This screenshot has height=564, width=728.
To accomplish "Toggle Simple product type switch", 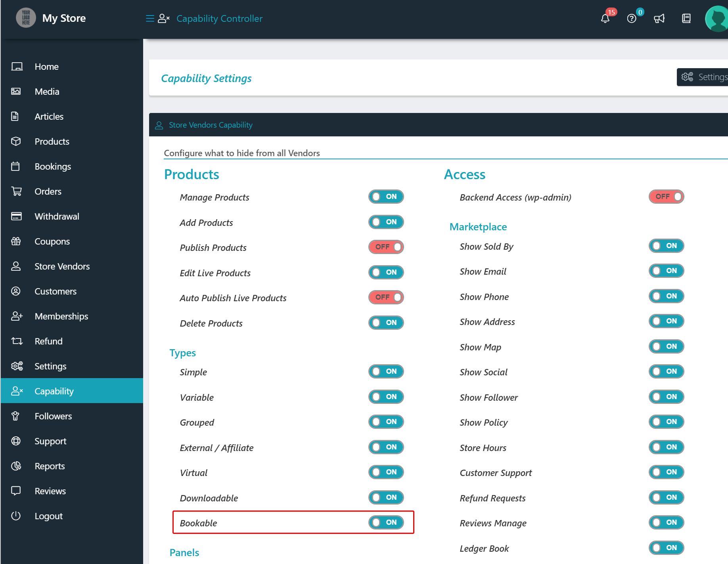I will pos(386,371).
